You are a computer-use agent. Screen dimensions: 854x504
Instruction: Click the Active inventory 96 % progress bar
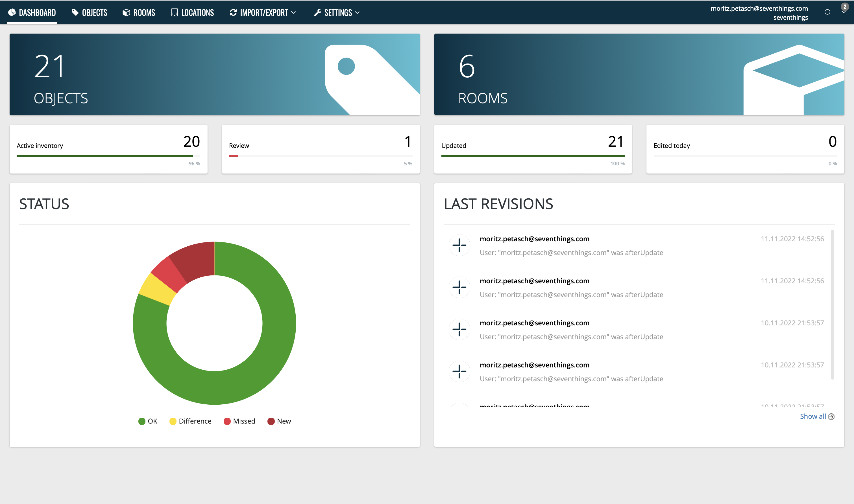click(108, 156)
